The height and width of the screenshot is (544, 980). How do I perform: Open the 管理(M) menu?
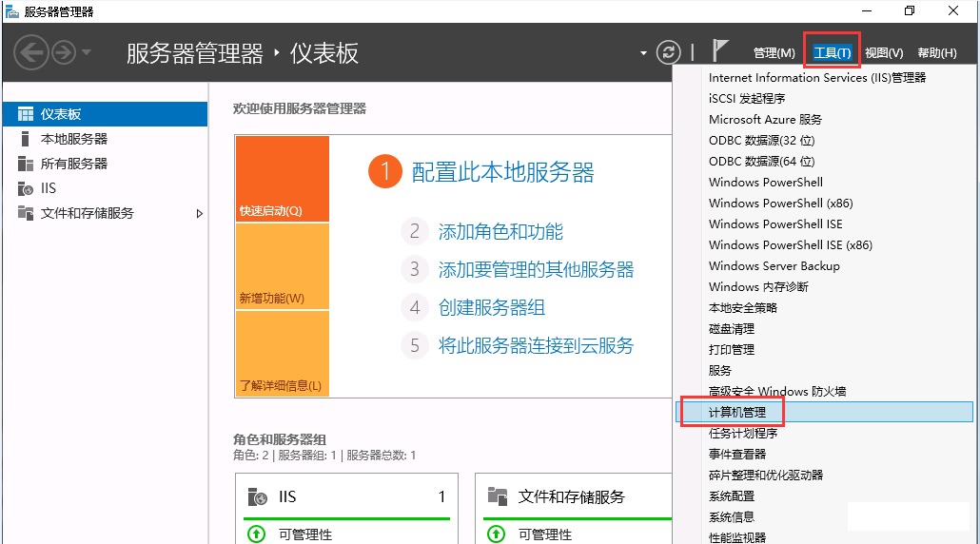pyautogui.click(x=774, y=52)
